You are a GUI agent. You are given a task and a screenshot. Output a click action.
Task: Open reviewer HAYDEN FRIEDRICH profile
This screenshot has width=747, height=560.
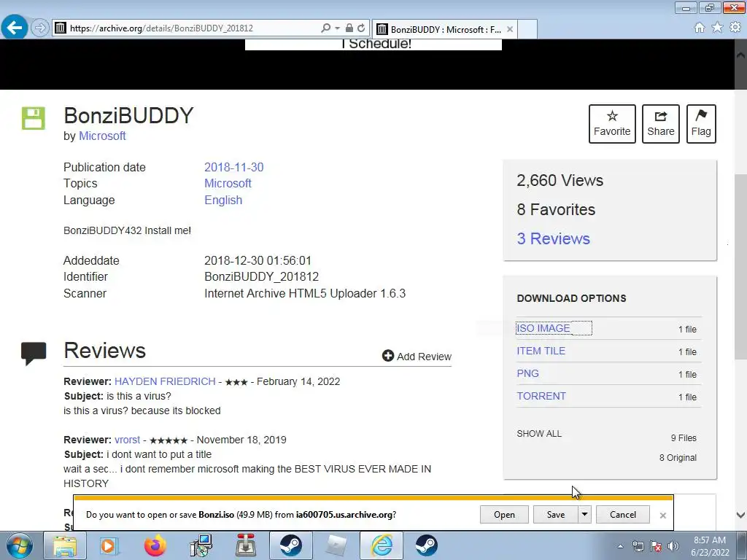click(165, 381)
